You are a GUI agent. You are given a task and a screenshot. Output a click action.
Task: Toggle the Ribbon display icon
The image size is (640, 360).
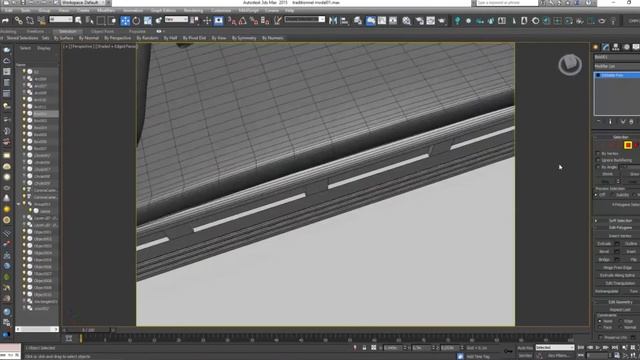tap(371, 20)
